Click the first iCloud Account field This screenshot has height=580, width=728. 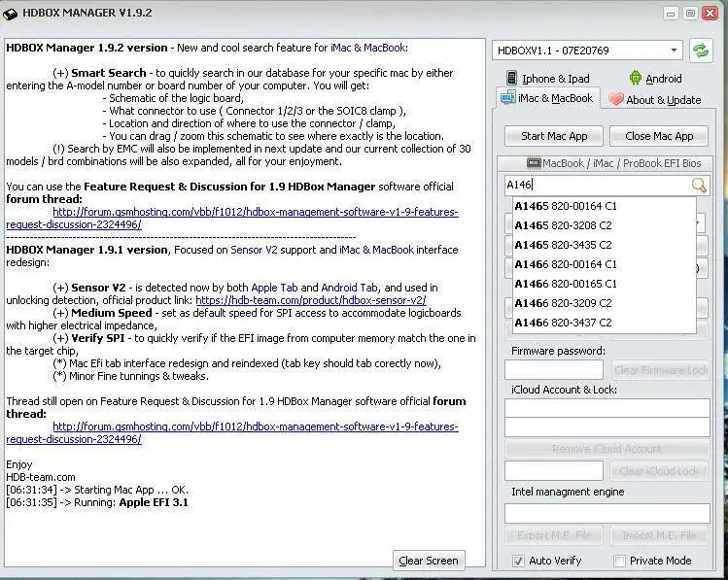click(607, 408)
